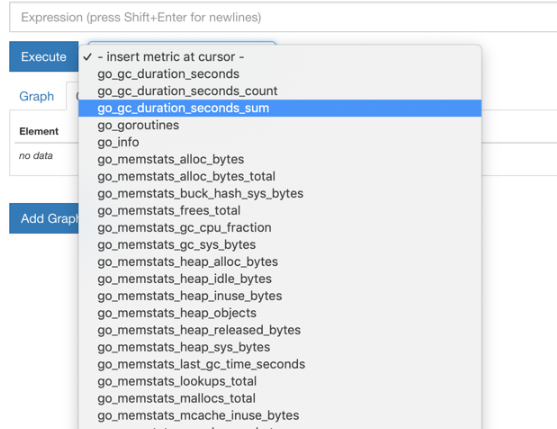Select go_memstats_buck_hash_sys_bytes metric
557x429 pixels.
(x=280, y=193)
